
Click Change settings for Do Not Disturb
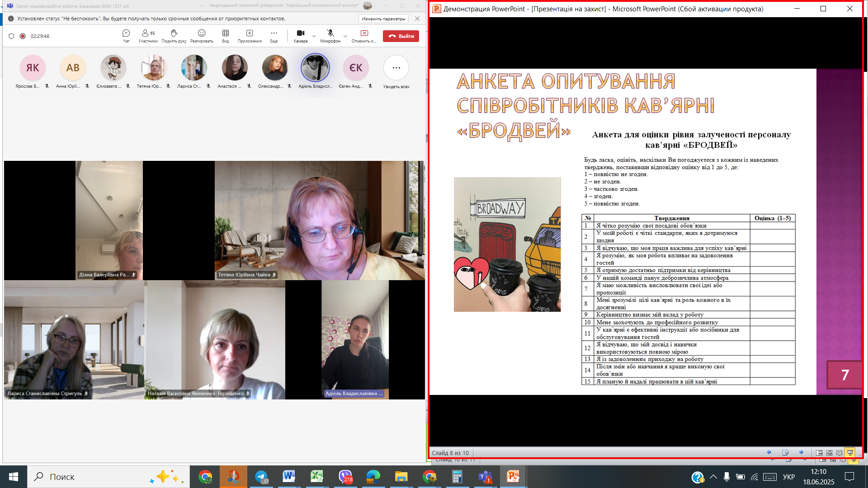tap(383, 19)
